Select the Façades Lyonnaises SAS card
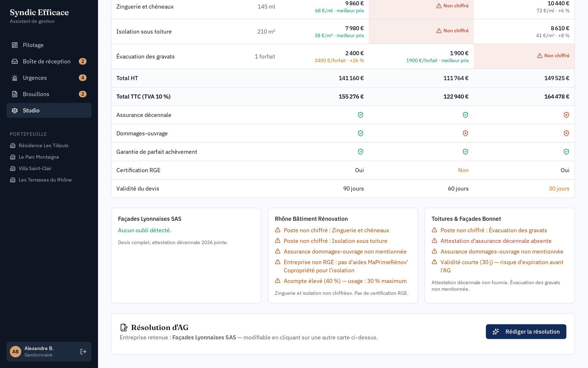The width and height of the screenshot is (588, 368). coord(186,256)
